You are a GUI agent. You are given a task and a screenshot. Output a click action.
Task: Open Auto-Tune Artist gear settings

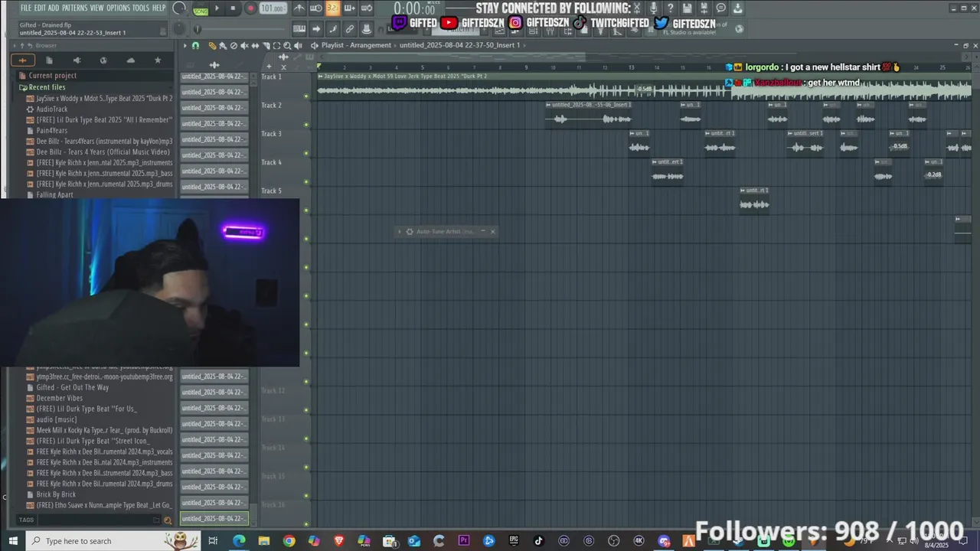[x=409, y=231]
